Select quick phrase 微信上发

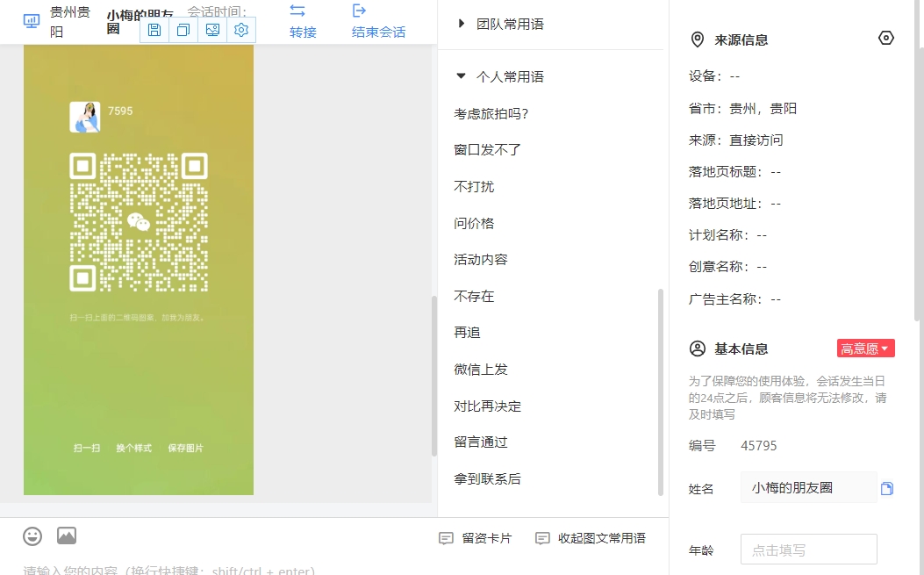pyautogui.click(x=481, y=370)
